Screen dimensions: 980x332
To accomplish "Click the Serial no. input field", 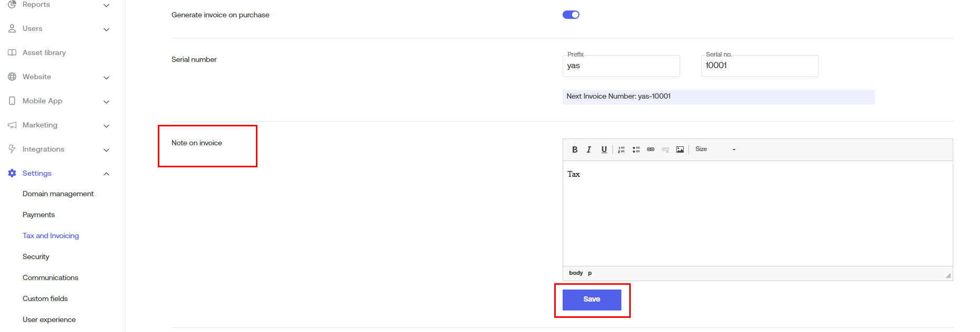I will click(759, 66).
